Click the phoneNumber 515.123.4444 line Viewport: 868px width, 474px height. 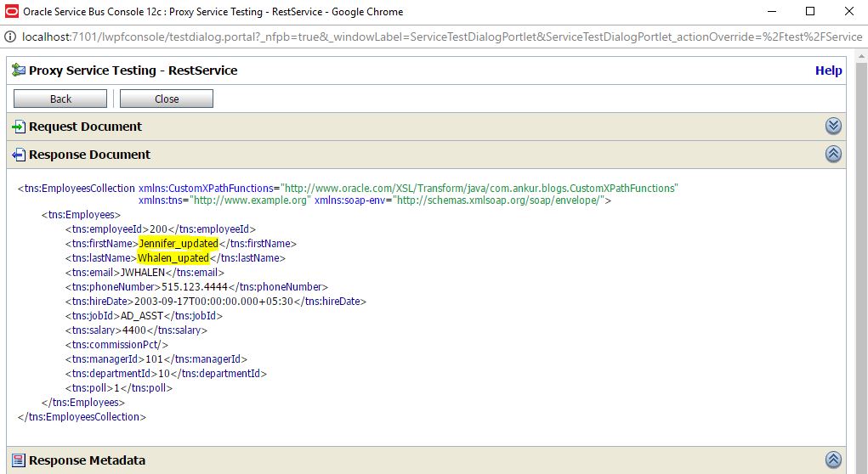click(196, 286)
